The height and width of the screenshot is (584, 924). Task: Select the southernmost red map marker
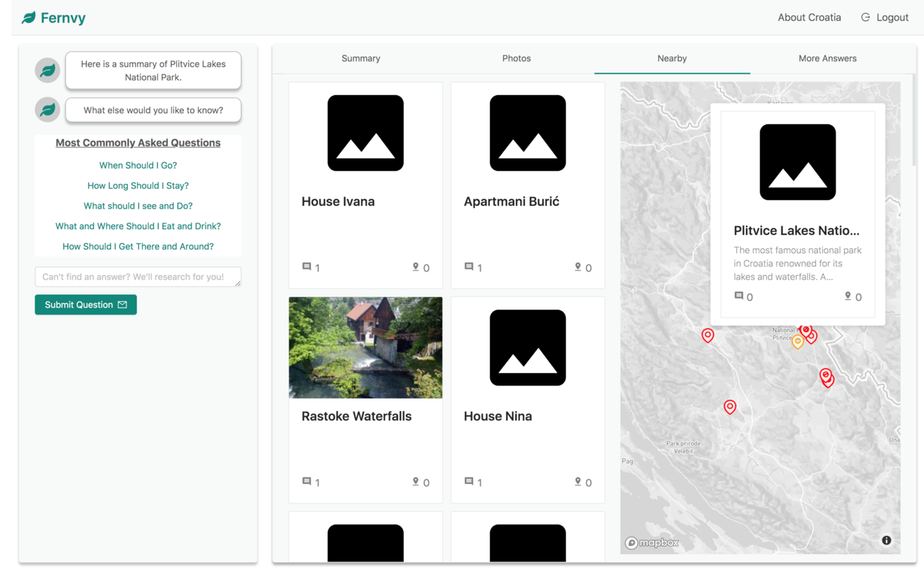coord(730,407)
